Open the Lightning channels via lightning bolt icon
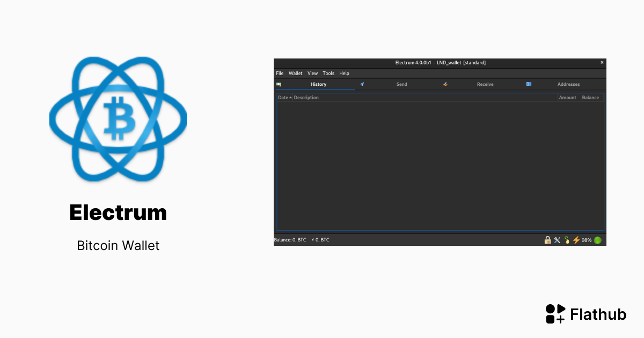Viewport: 644px width, 338px height. click(575, 240)
